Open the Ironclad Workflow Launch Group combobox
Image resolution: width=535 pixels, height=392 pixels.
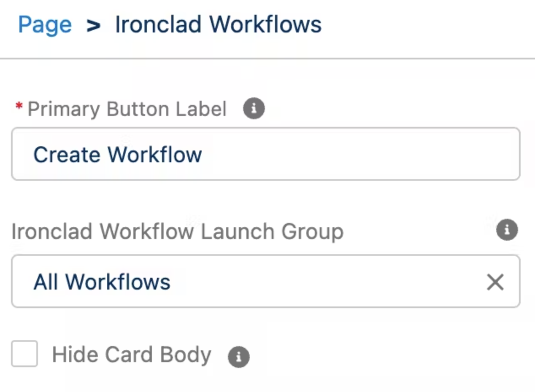pyautogui.click(x=266, y=281)
